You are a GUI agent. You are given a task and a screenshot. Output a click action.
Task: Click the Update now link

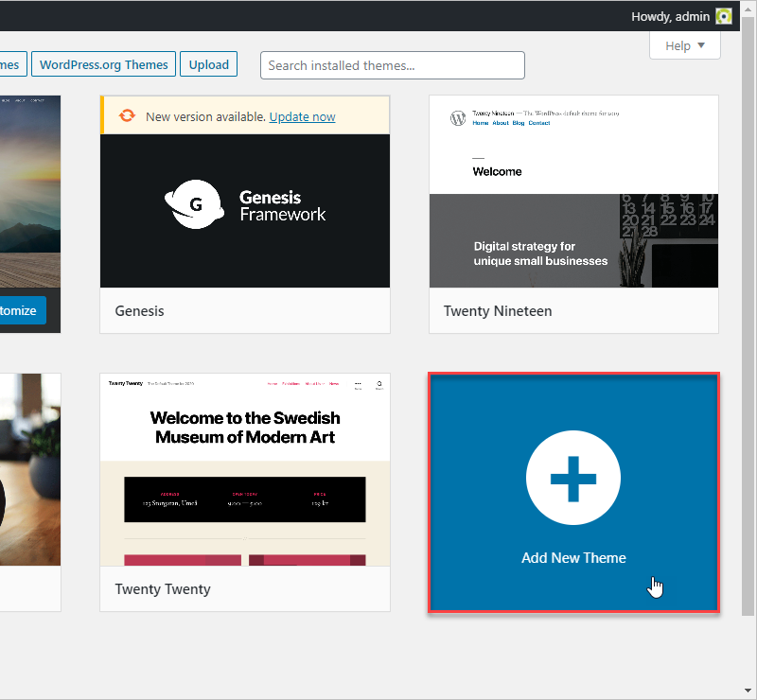(302, 117)
